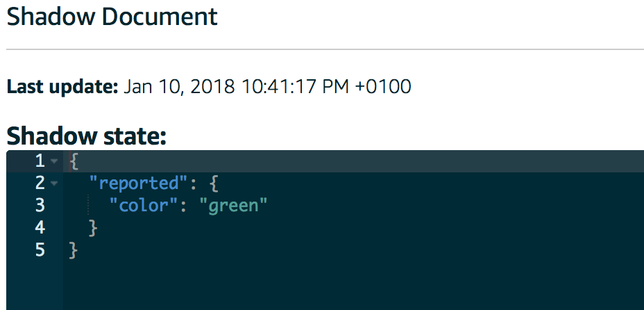The image size is (644, 310).
Task: Click the "green" value in editor
Action: pyautogui.click(x=233, y=205)
